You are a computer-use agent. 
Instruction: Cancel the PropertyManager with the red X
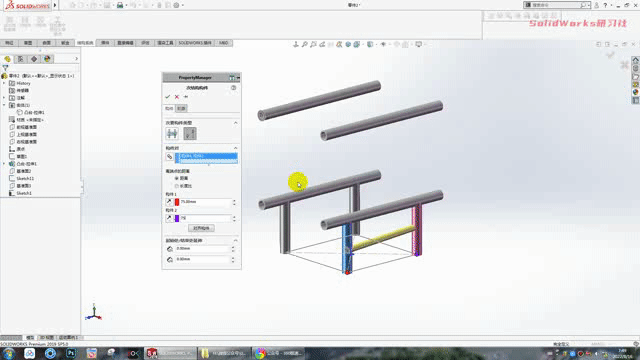177,97
